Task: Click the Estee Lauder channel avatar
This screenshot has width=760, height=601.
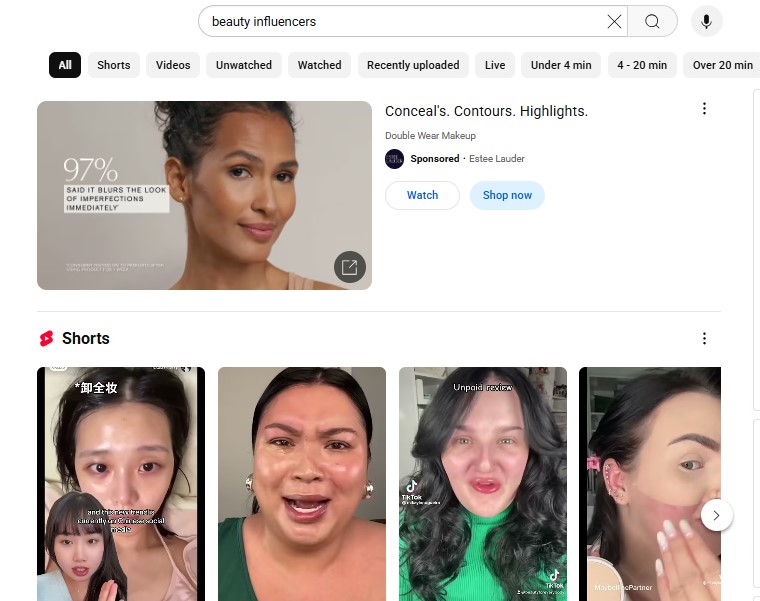Action: coord(395,159)
